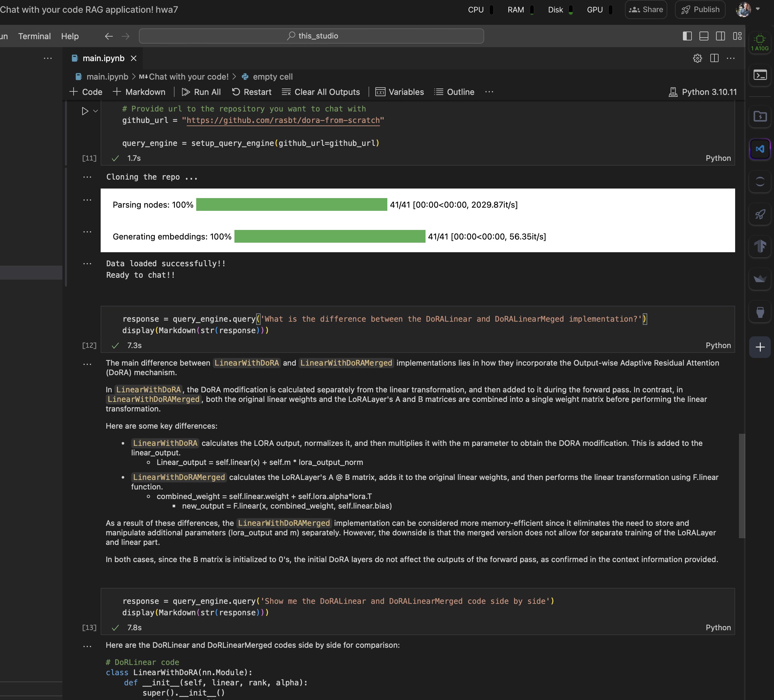Open the Terminal menu
The height and width of the screenshot is (700, 774).
pos(34,36)
